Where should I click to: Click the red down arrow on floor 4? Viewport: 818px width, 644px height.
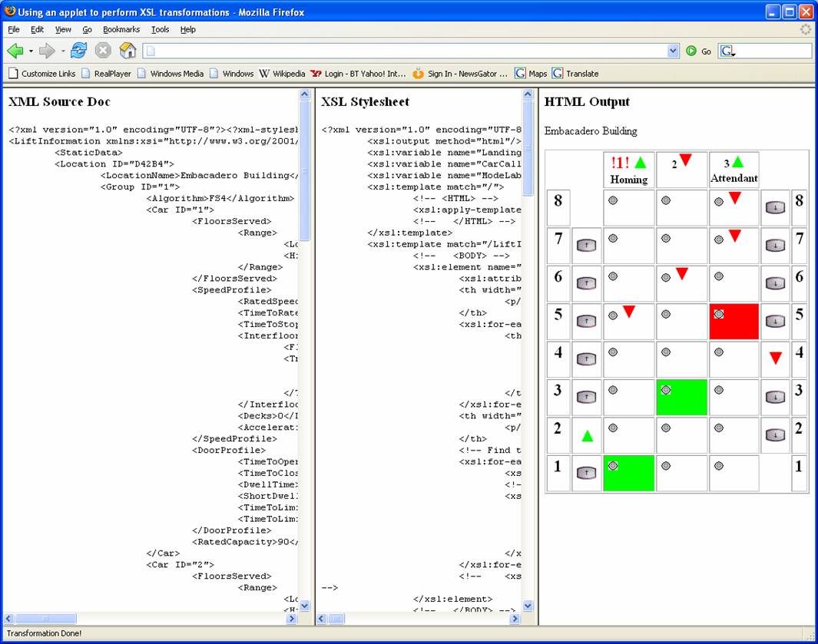776,358
